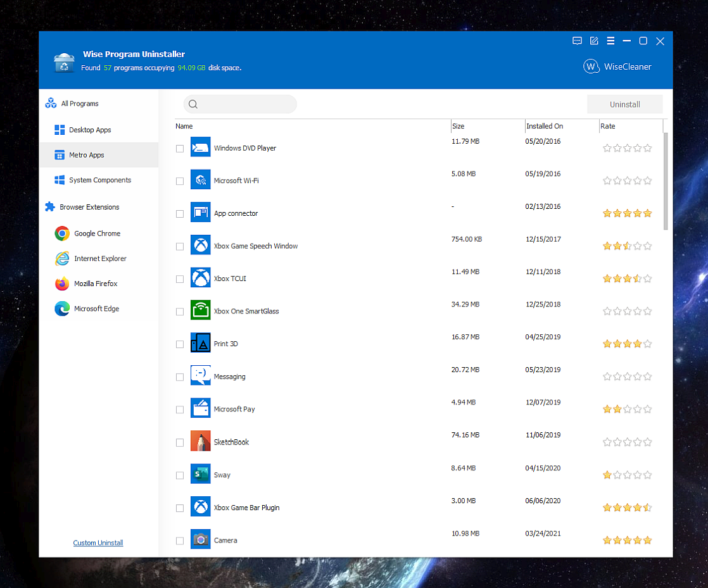708x588 pixels.
Task: Click the Microsoft Wi-Fi app icon
Action: [x=201, y=180]
